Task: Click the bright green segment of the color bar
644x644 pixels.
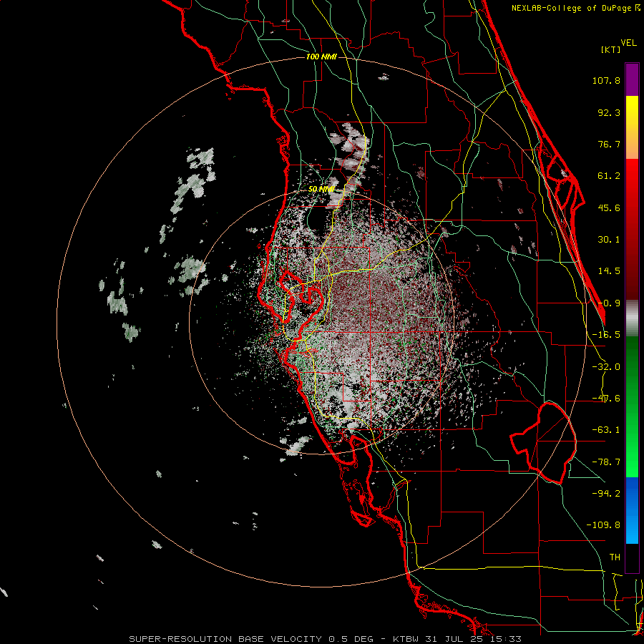Action: [x=632, y=406]
